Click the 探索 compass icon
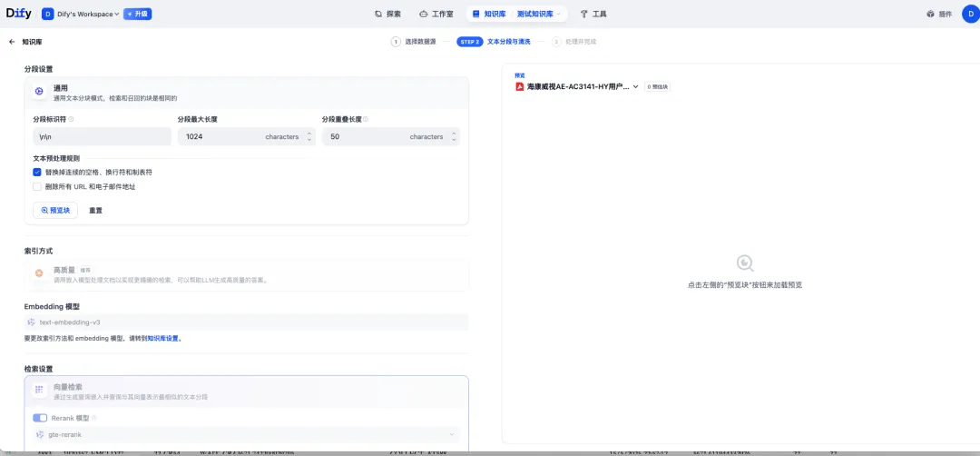The image size is (980, 456). (378, 14)
